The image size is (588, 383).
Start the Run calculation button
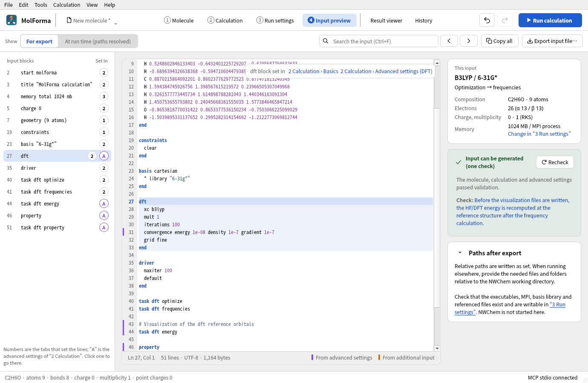click(550, 20)
